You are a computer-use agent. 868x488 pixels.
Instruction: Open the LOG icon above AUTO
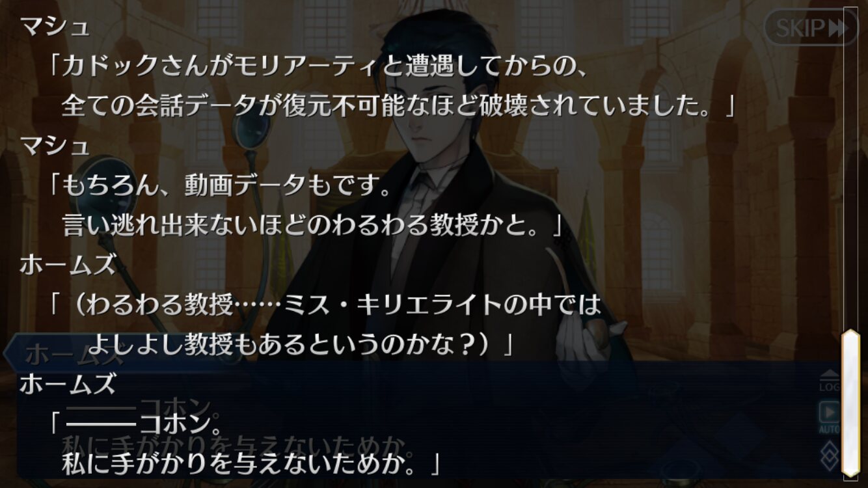click(x=830, y=381)
